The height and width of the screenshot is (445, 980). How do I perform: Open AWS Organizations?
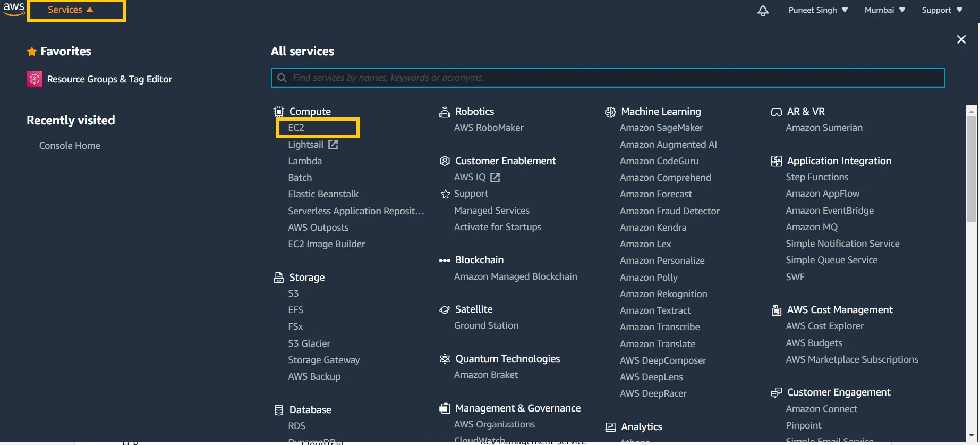pyautogui.click(x=494, y=424)
